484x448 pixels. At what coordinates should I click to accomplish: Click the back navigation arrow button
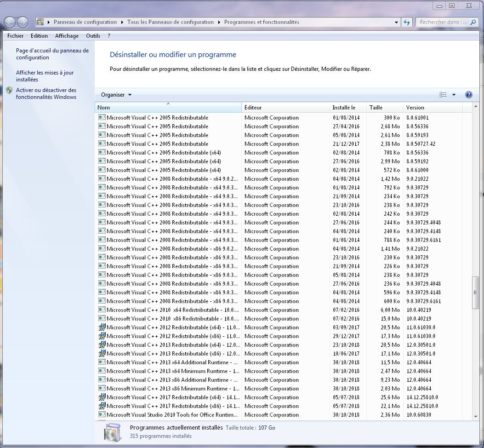pyautogui.click(x=10, y=22)
